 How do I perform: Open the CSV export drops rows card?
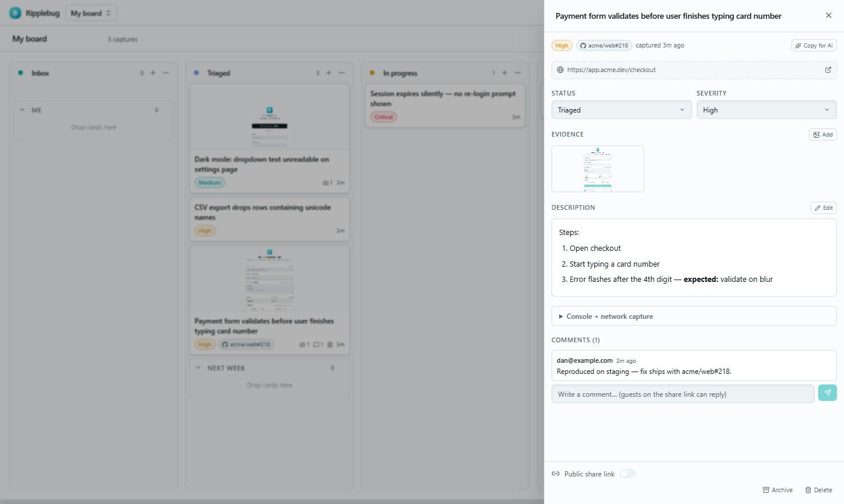point(270,219)
